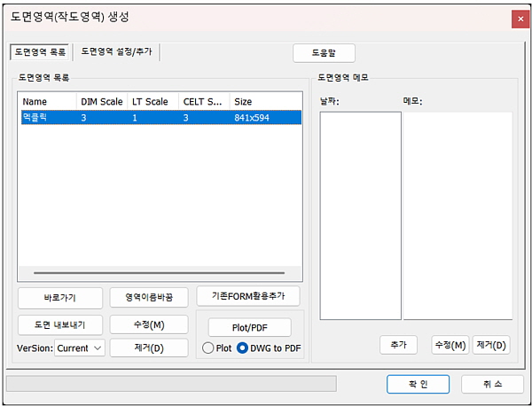Sort by the DIM Scale column header
This screenshot has width=532, height=406.
[102, 102]
